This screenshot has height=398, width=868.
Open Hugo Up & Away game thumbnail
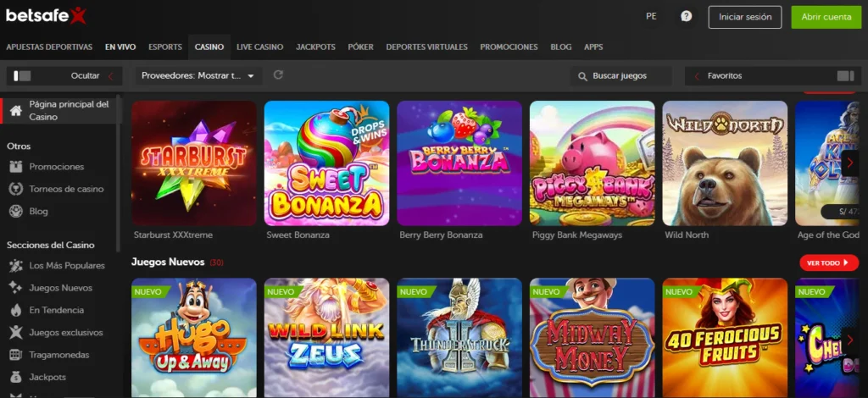point(194,338)
